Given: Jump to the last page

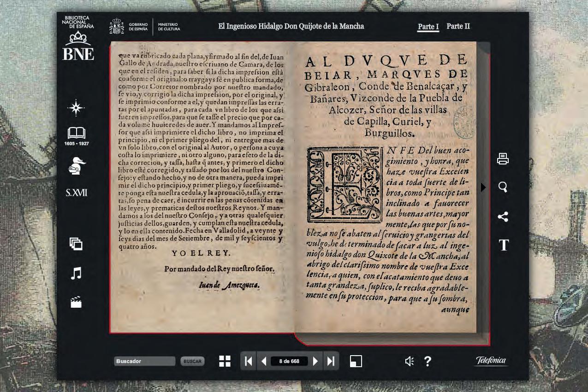Looking at the screenshot, I should click(331, 361).
